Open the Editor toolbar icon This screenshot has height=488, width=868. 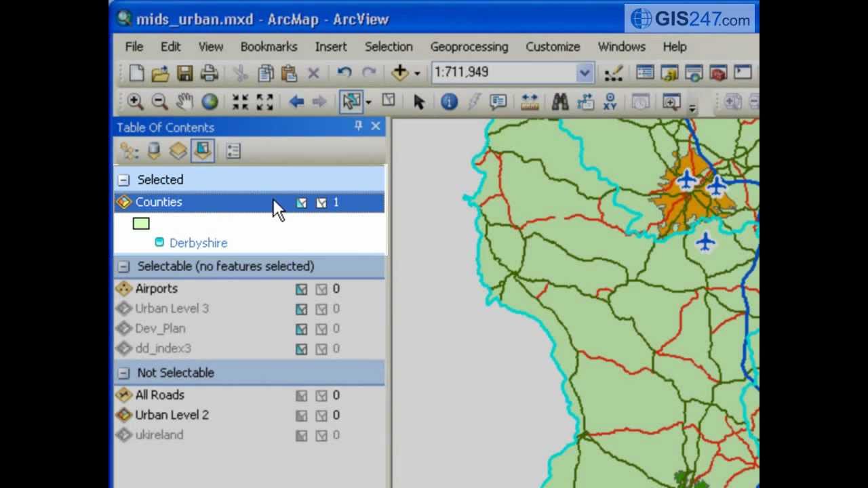click(x=614, y=73)
